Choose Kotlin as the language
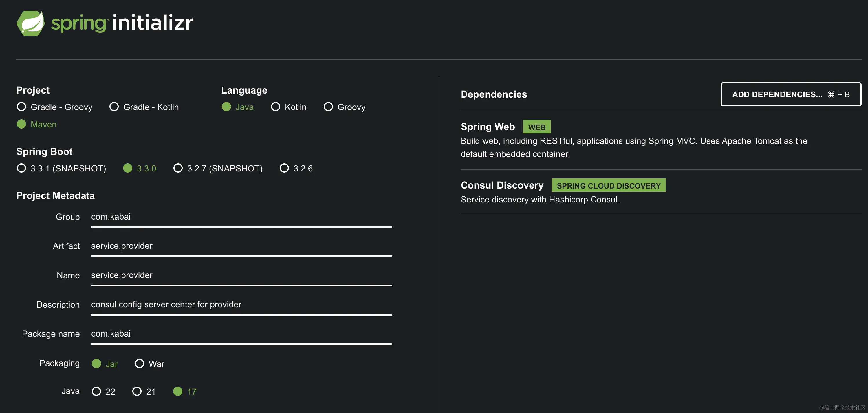Screen dimensions: 868x413 (x=276, y=107)
